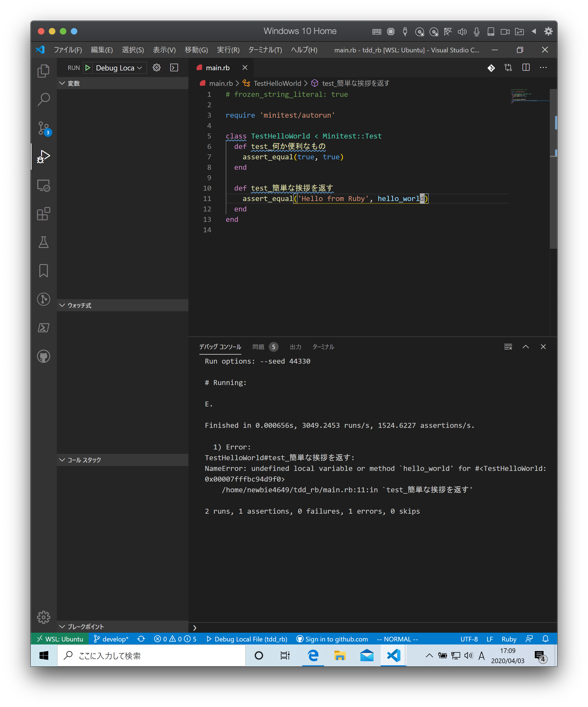Toggle maximize panel size chevron
This screenshot has height=707, width=588.
coord(525,347)
